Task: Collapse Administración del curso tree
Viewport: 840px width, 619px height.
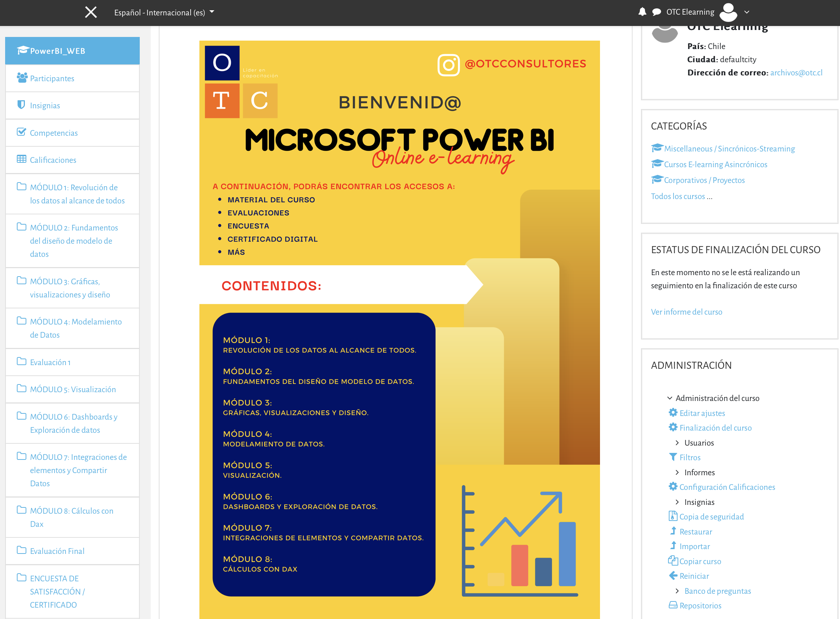Action: pyautogui.click(x=670, y=398)
